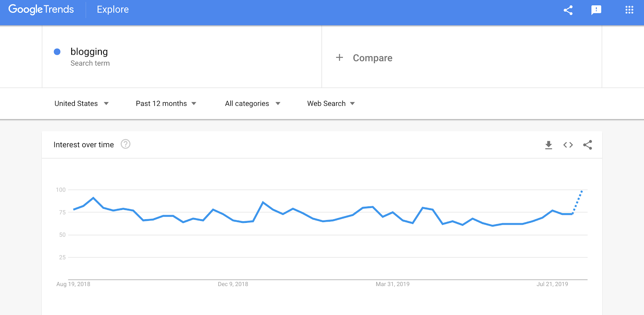This screenshot has width=644, height=315.
Task: Share the Trends page via top bar
Action: coord(568,10)
